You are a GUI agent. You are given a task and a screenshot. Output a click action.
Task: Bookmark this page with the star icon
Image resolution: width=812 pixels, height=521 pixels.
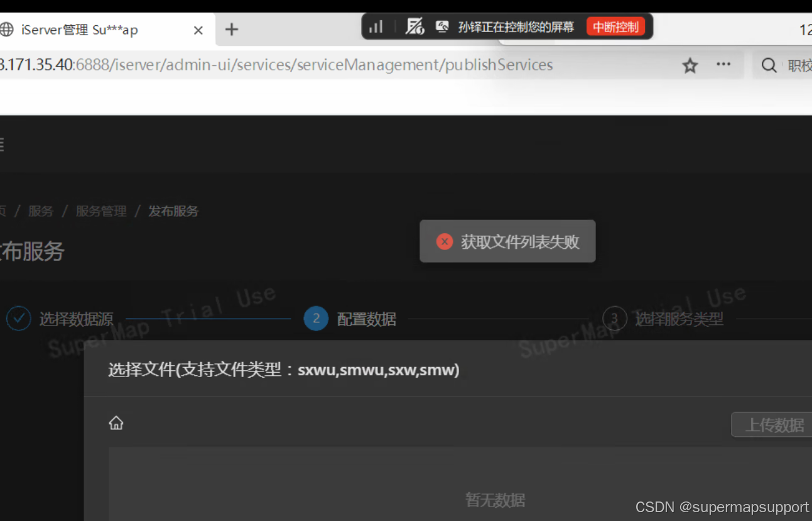[x=690, y=65]
